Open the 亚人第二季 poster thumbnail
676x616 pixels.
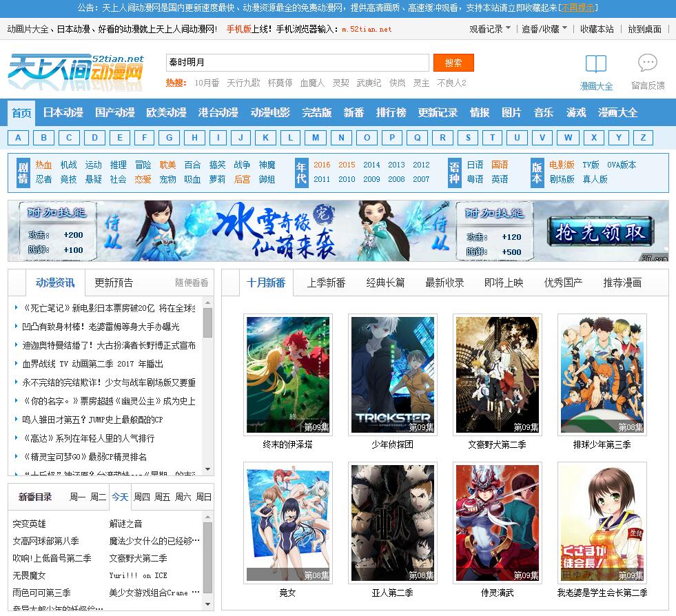pos(393,523)
